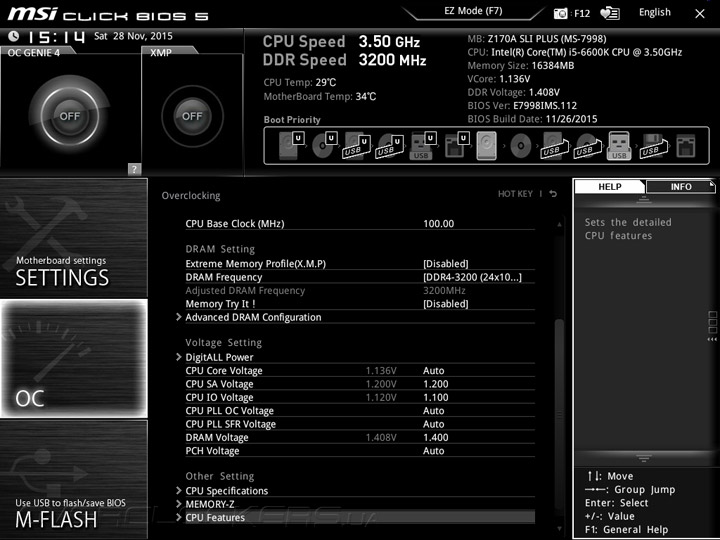
Task: Open the question mark help for OC Genie
Action: tap(134, 169)
